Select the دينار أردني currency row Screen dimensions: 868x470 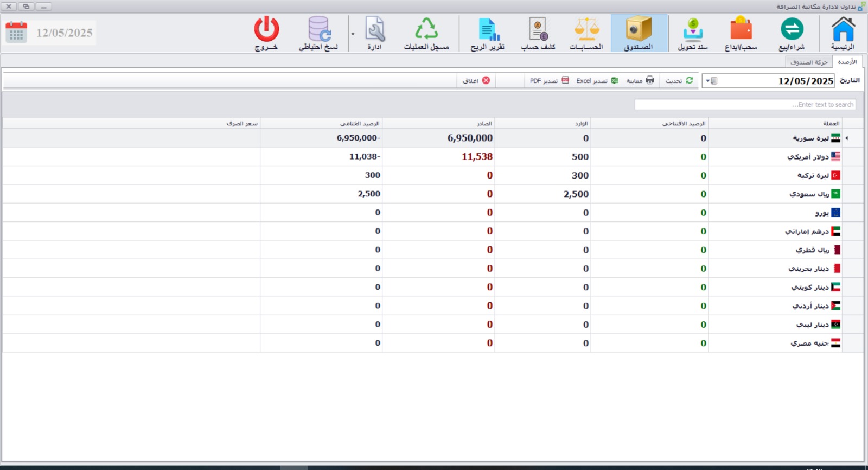pos(433,306)
